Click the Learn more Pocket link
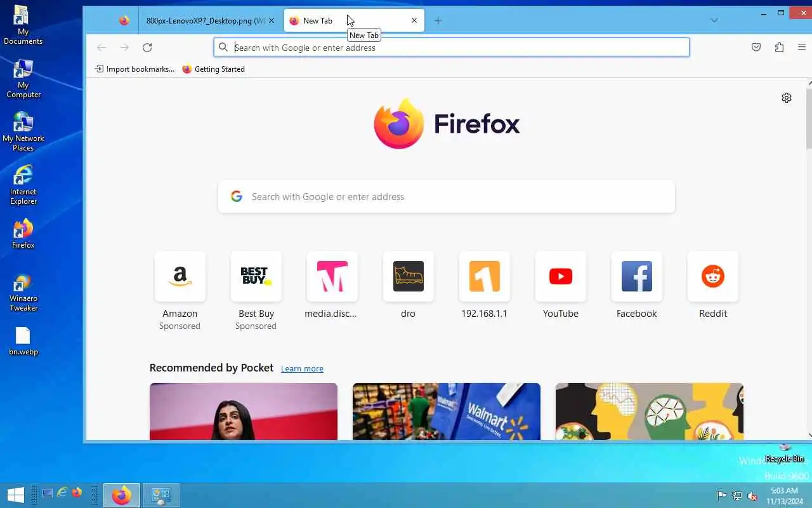The width and height of the screenshot is (812, 508). click(x=302, y=368)
